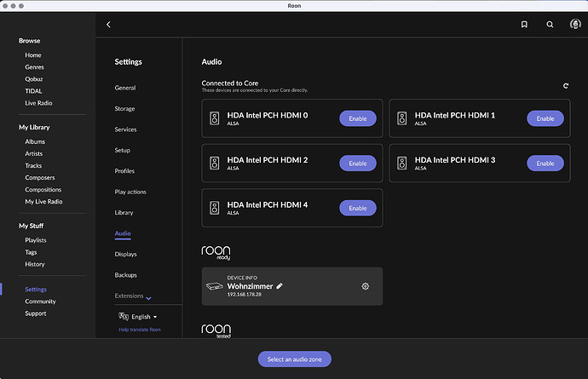Open Compositions in My Library
The width and height of the screenshot is (588, 379).
click(43, 190)
